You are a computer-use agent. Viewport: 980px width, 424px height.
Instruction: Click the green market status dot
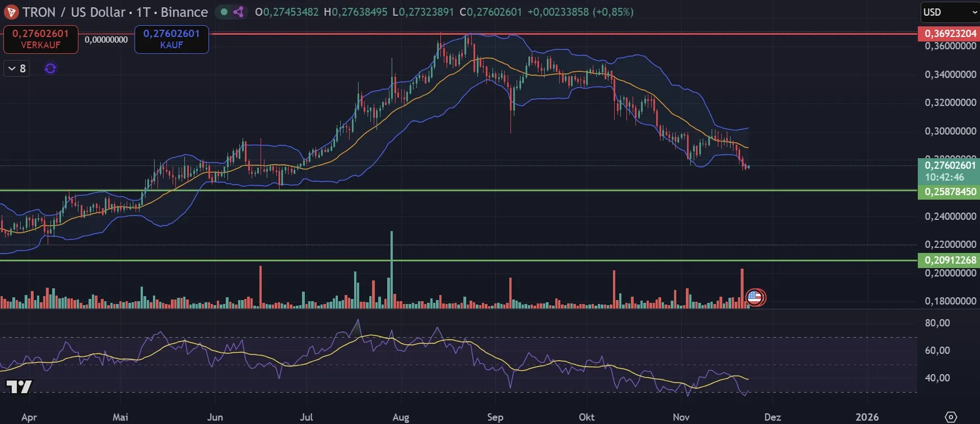click(224, 12)
